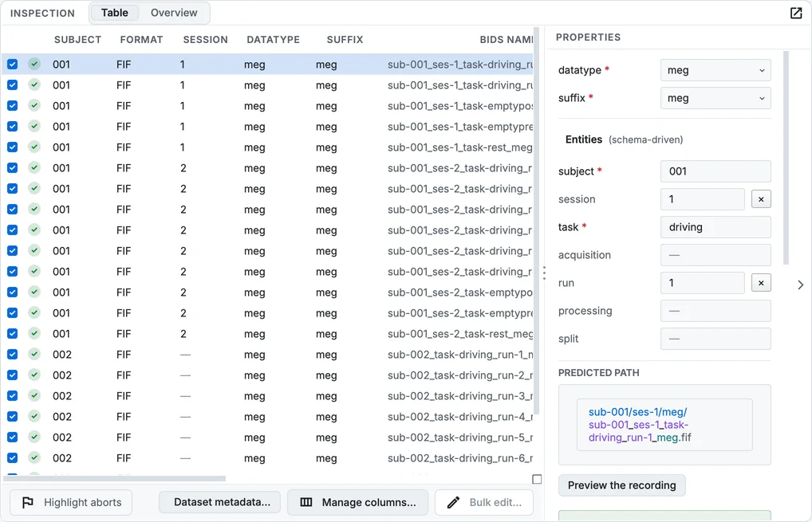Screen dimensions: 812x522
Task: Edit the subject entity field
Action: 715,171
